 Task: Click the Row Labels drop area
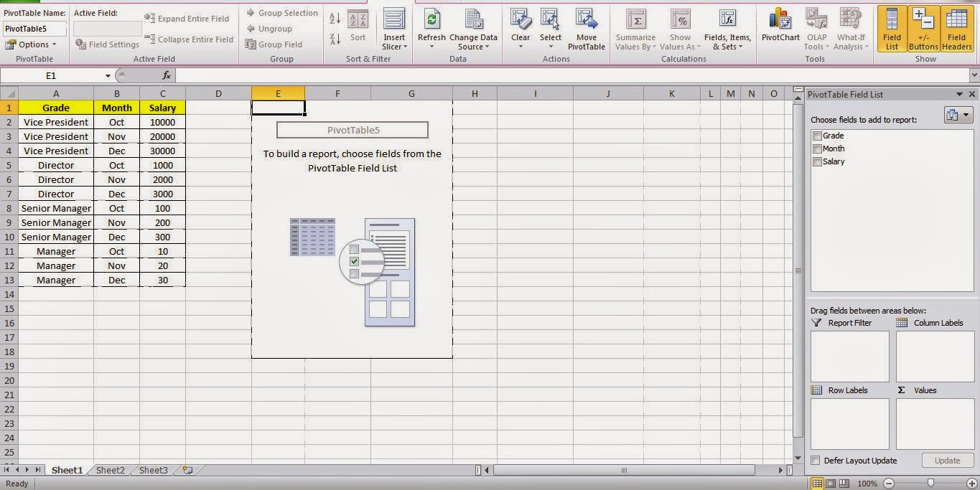[x=849, y=424]
